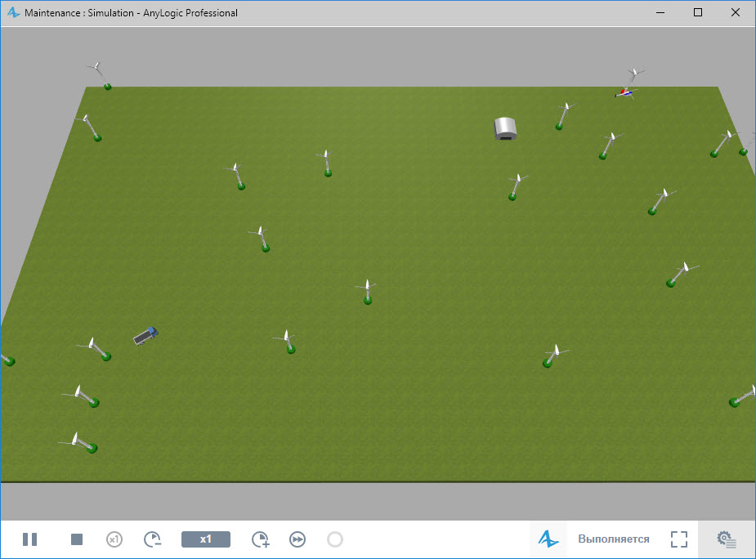Toggle full screen mode

(679, 539)
